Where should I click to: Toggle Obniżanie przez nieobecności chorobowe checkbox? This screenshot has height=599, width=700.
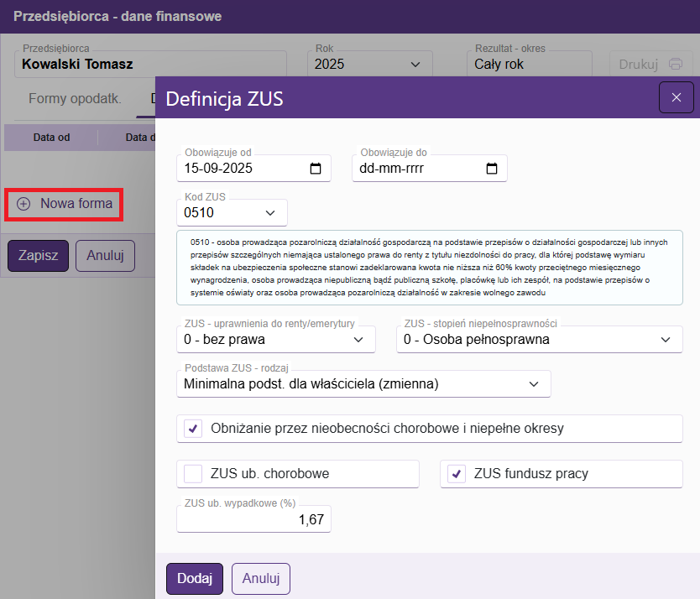pos(194,429)
